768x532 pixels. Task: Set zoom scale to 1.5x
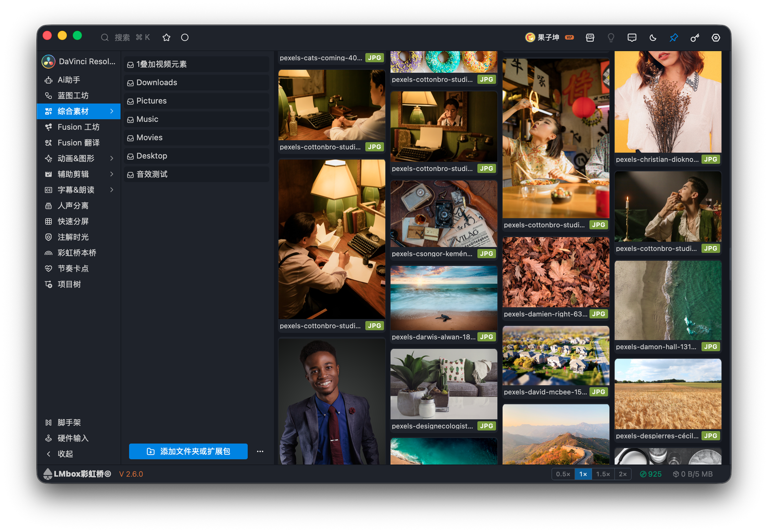coord(603,474)
